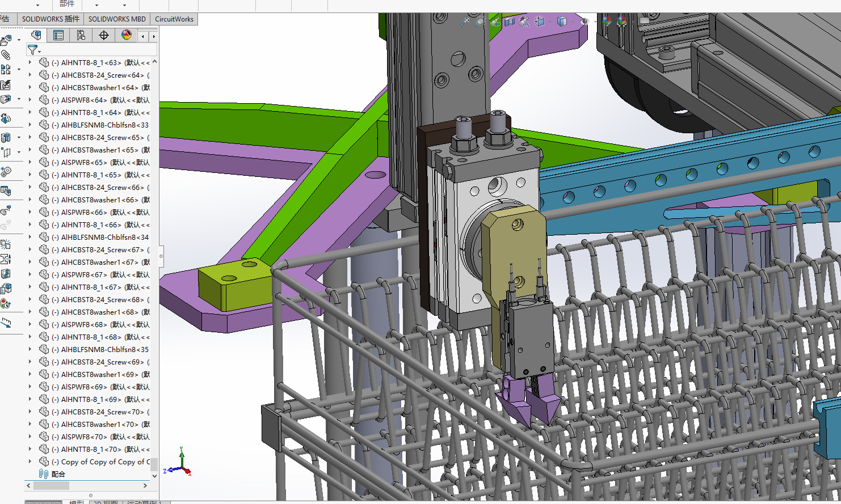Open the DimXpertManager crosshair tab
The image size is (841, 504).
104,35
